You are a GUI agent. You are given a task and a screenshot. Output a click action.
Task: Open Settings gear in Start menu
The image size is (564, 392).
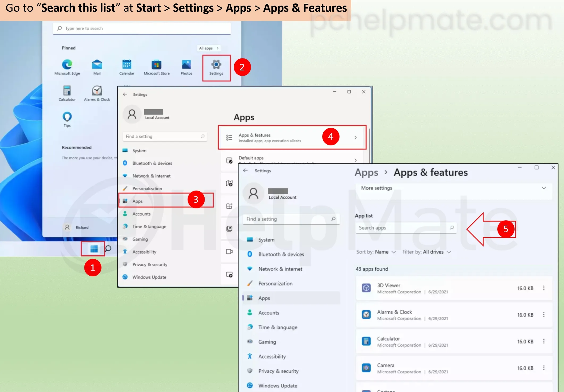[x=216, y=68]
